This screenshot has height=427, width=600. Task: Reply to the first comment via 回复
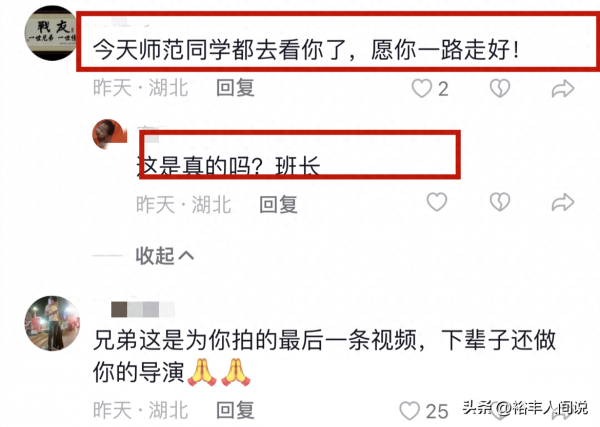(235, 88)
